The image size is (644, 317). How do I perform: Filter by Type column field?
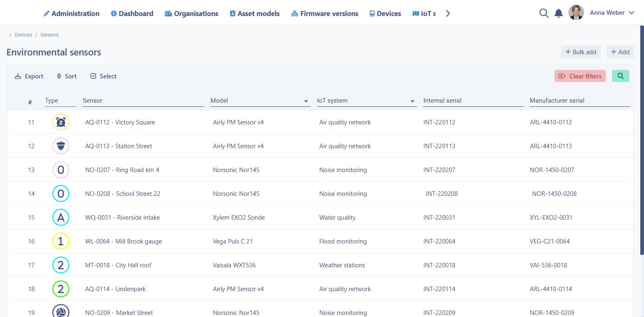coord(61,101)
